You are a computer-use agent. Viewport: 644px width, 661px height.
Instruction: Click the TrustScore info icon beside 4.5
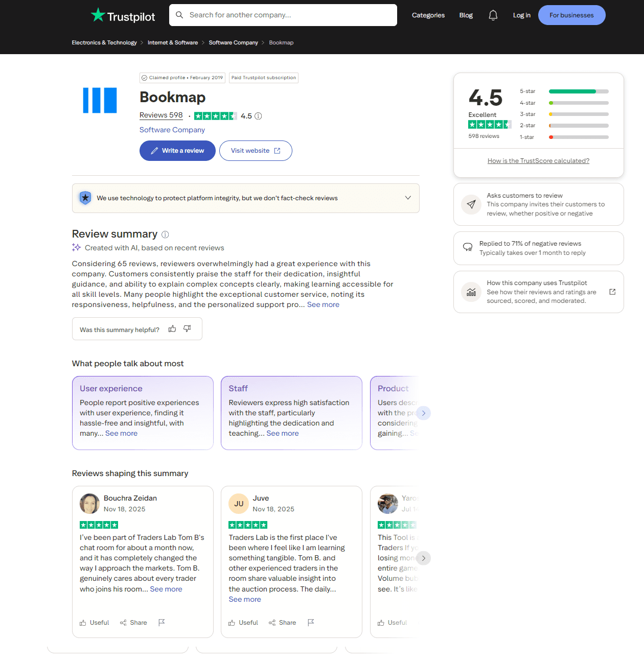[258, 116]
